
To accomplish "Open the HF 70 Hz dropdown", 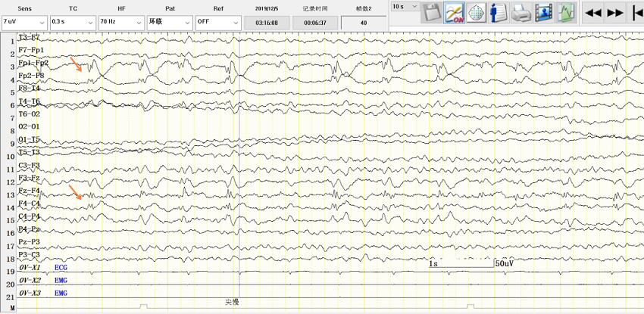I will pos(120,22).
